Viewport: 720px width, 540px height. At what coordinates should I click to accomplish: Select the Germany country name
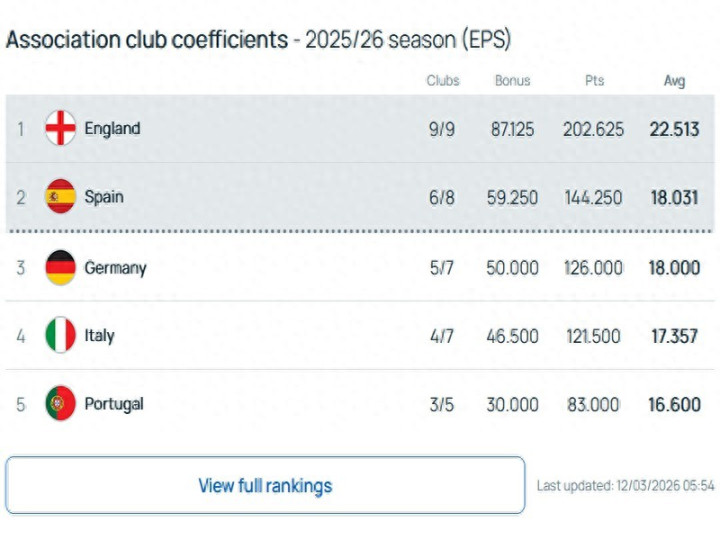tap(115, 268)
